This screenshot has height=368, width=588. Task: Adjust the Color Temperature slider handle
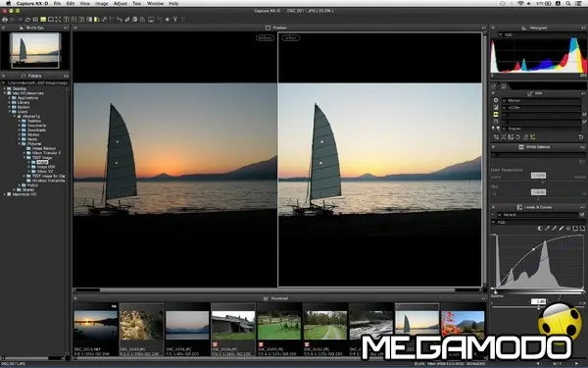(x=543, y=183)
